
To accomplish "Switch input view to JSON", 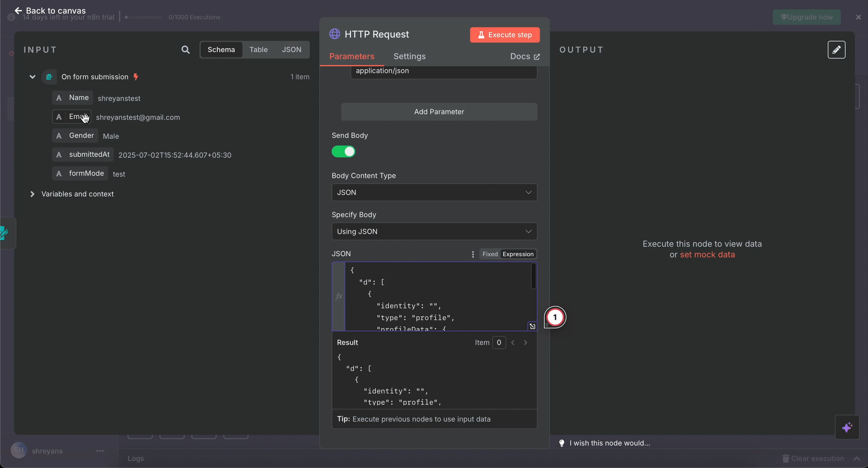I will [292, 50].
